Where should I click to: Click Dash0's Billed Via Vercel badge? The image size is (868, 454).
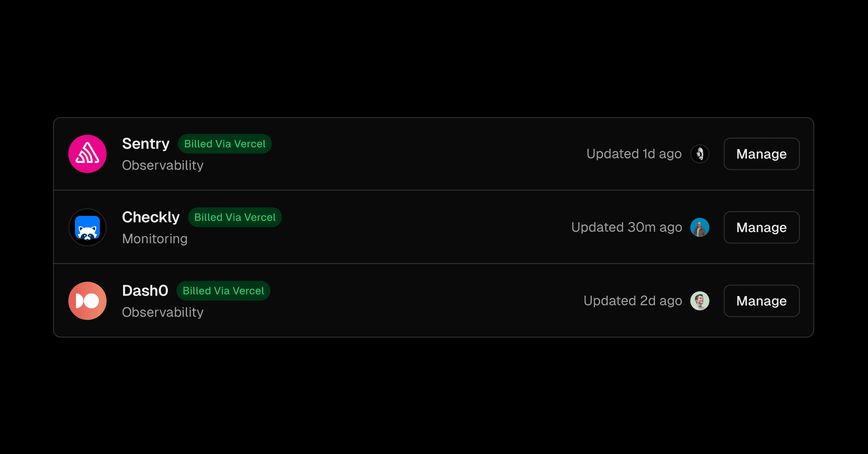click(x=223, y=290)
